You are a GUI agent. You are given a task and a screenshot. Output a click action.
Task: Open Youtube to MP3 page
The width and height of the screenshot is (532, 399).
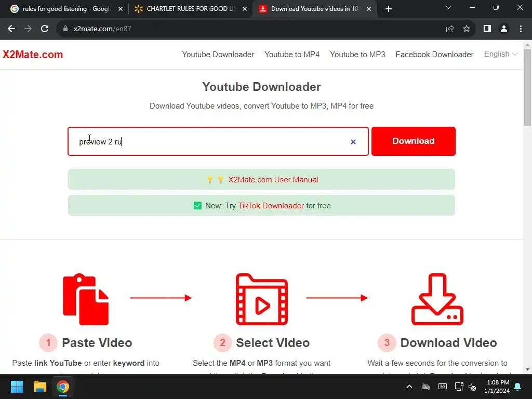pyautogui.click(x=357, y=55)
